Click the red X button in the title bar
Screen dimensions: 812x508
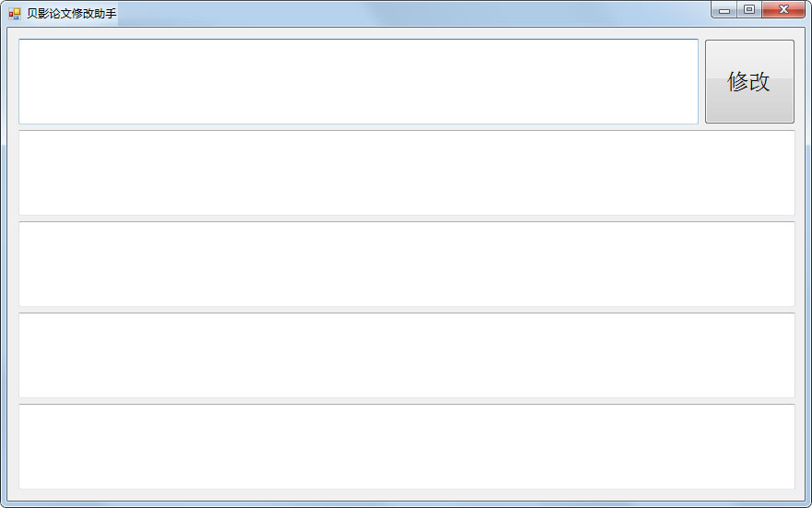[x=783, y=10]
